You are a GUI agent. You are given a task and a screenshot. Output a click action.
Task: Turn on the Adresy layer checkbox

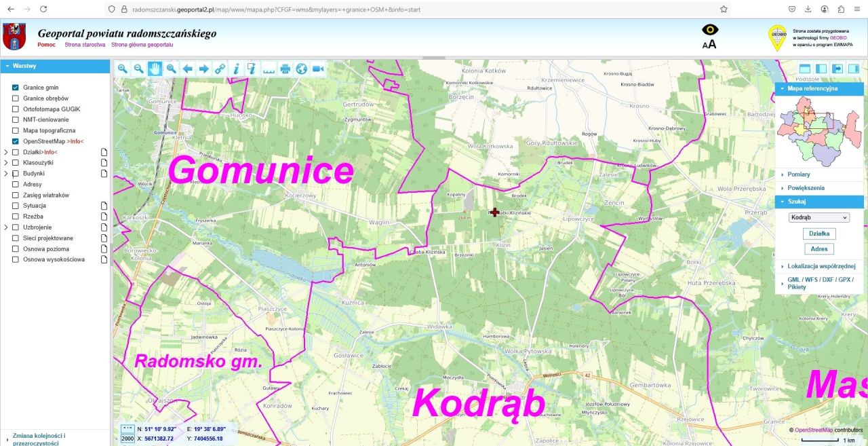(x=16, y=185)
